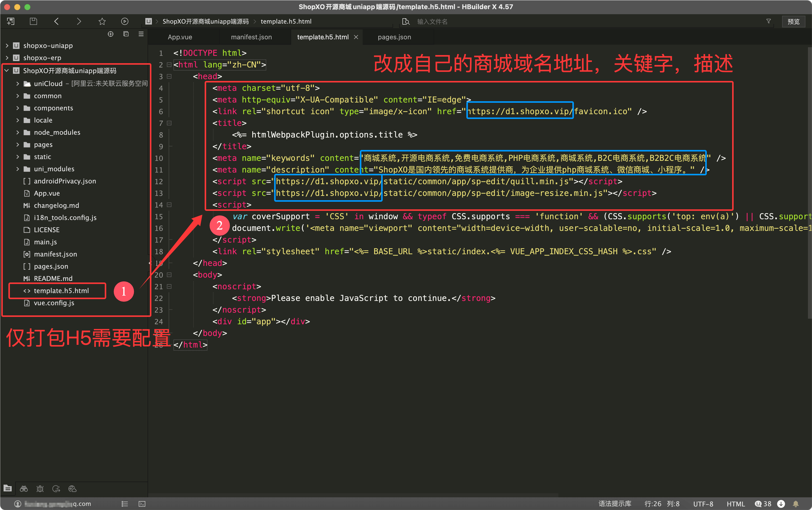
Task: Open main.js in file tree
Action: click(45, 242)
